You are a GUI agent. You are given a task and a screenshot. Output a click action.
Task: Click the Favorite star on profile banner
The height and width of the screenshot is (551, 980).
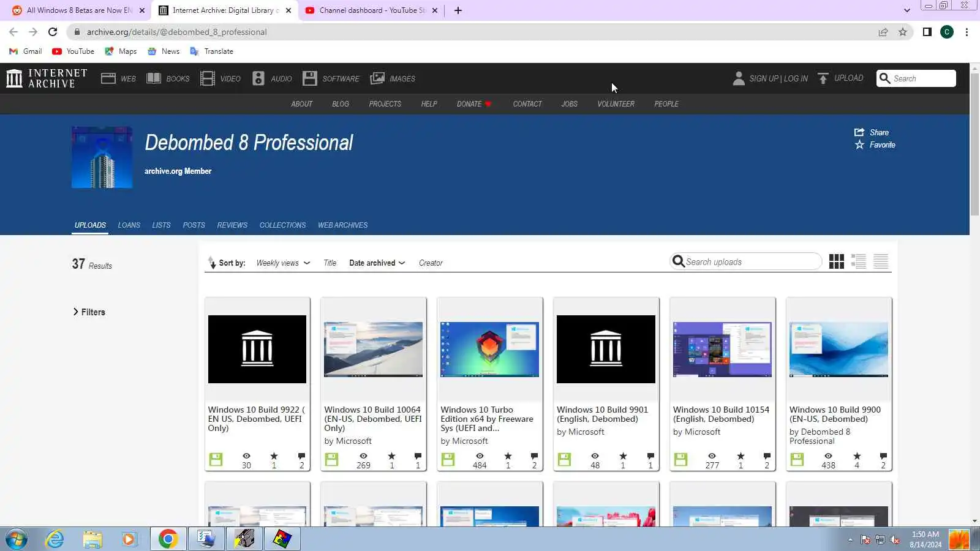pyautogui.click(x=859, y=145)
